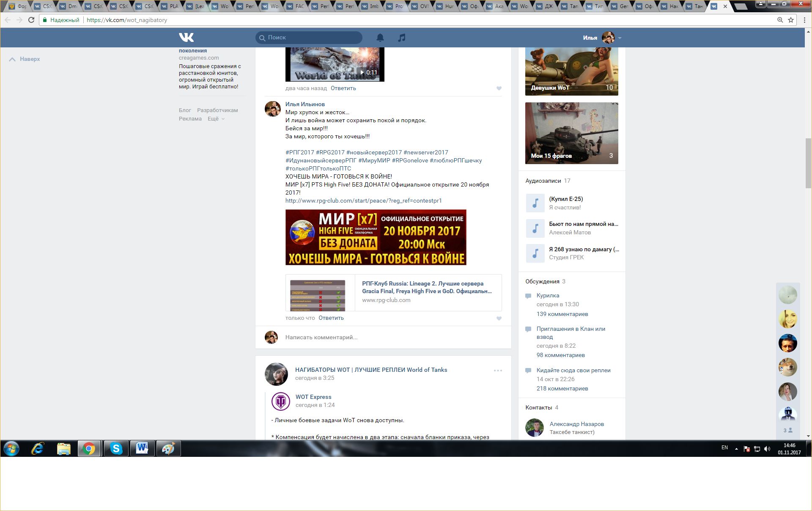Expand the Ещё footer dropdown
This screenshot has width=812, height=511.
click(x=216, y=119)
